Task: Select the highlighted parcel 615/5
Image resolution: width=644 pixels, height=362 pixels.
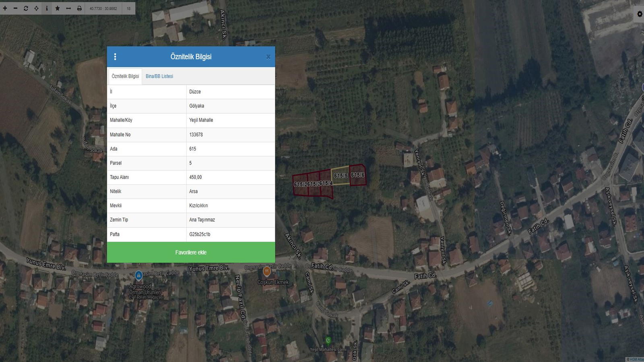Action: click(340, 176)
